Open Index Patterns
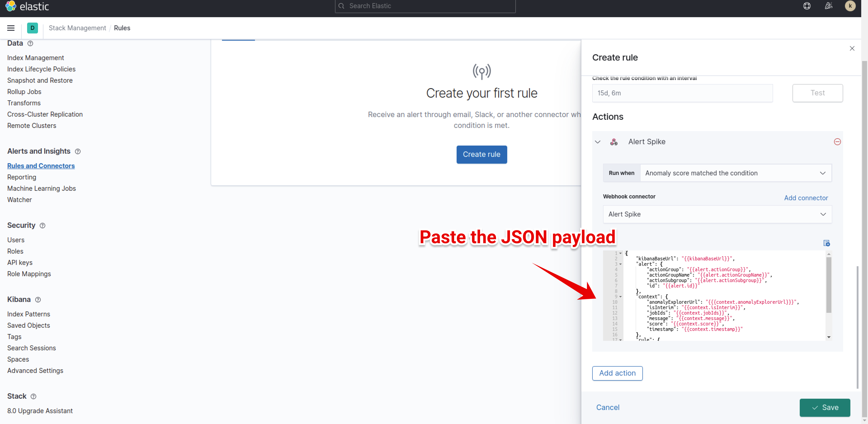Screen dimensions: 868x424 pos(29,314)
